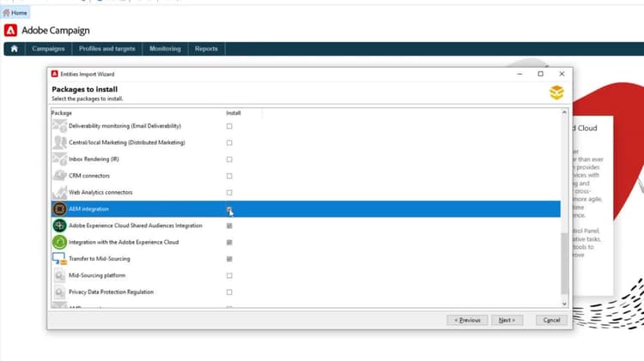
Task: Click the Deliverability monitoring package icon
Action: [59, 126]
